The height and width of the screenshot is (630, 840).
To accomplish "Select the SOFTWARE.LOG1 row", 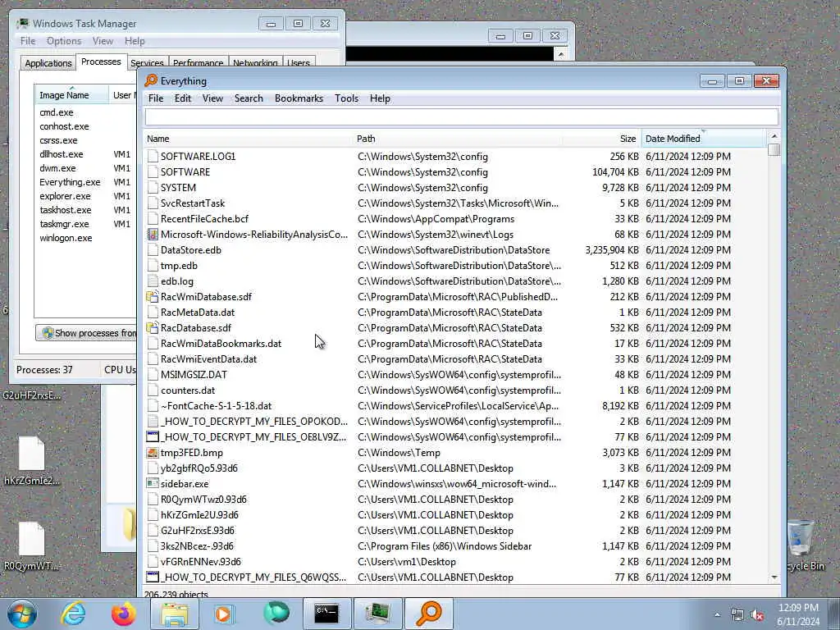I will [x=455, y=157].
